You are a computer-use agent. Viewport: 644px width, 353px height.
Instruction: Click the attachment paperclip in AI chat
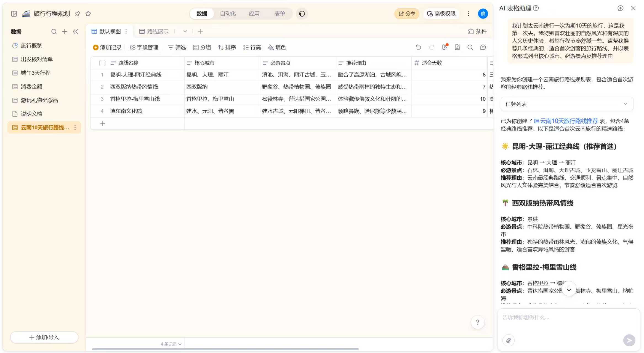pos(509,340)
